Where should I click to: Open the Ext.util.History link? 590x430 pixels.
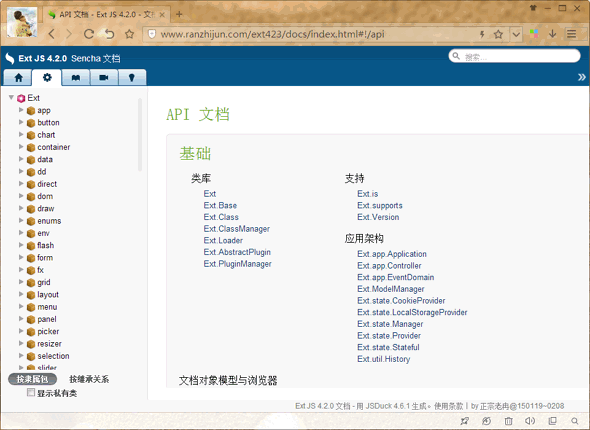click(x=383, y=359)
